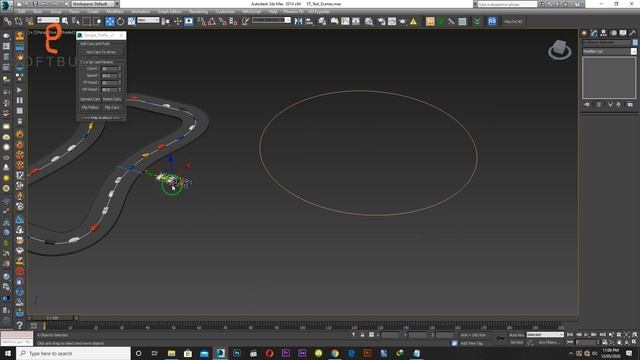640x360 pixels.
Task: Toggle Selection Lock in status bar
Action: (362, 335)
